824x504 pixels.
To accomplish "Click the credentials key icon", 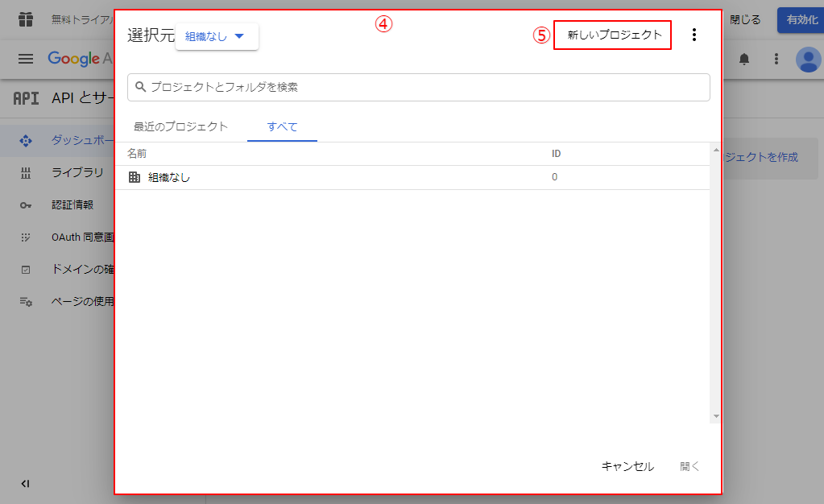I will click(26, 204).
